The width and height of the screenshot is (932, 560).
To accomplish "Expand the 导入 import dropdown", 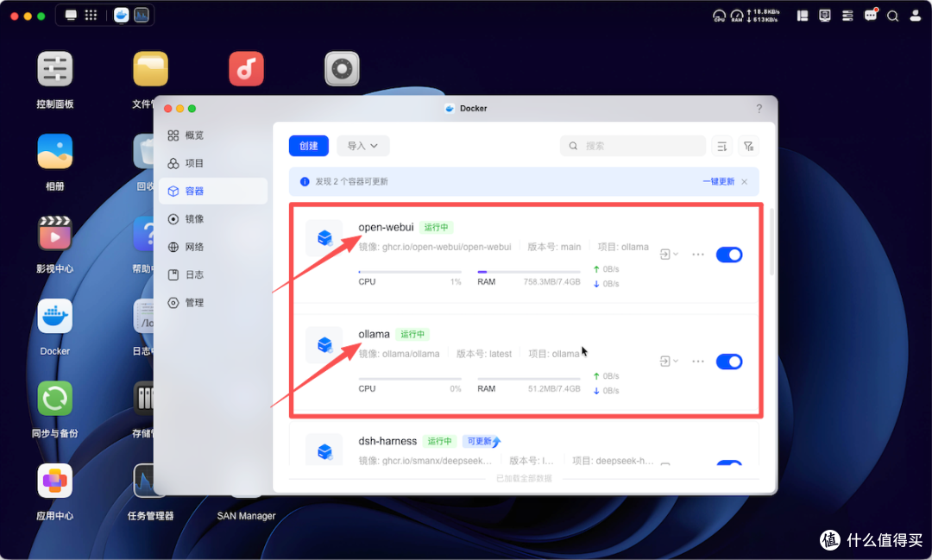I will pos(363,146).
